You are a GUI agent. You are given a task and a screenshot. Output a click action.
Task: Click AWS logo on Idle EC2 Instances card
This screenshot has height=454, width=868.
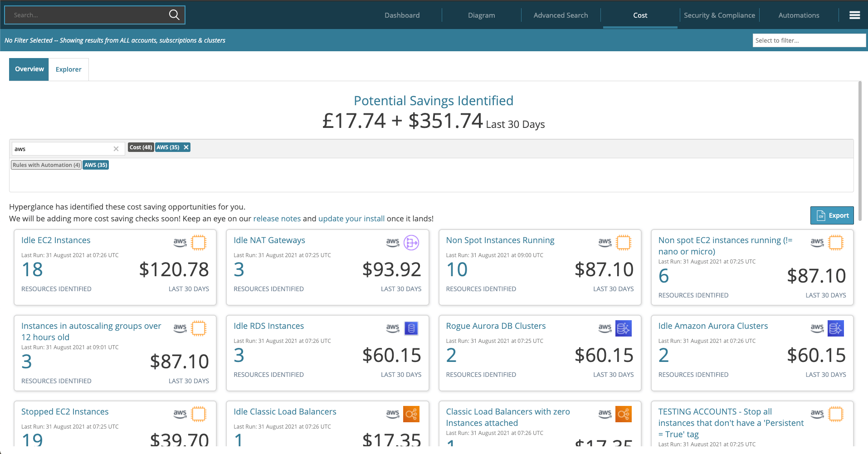coord(180,243)
